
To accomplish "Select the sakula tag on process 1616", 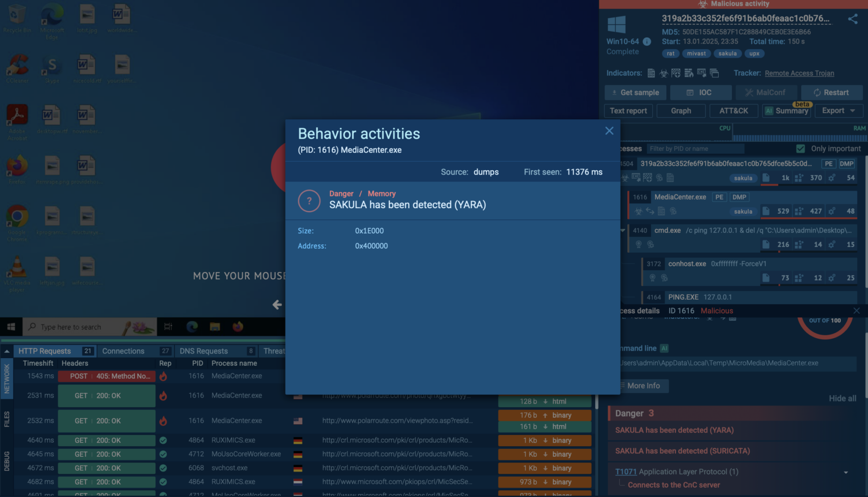I will (x=743, y=211).
